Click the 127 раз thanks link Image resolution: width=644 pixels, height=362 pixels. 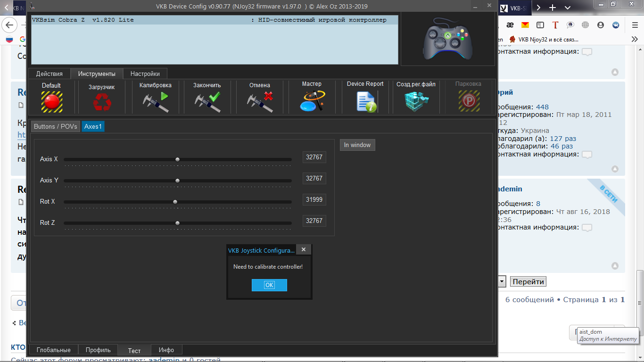pos(563,139)
